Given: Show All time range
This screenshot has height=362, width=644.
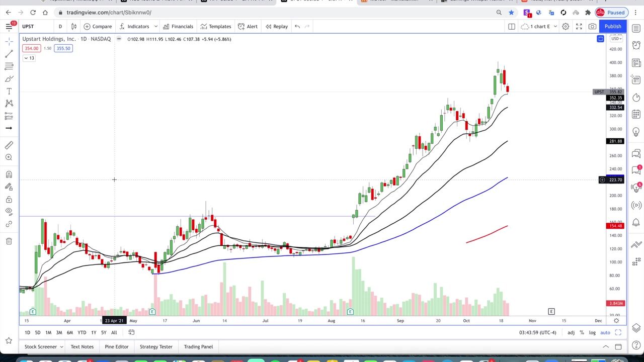Looking at the screenshot, I should click(114, 332).
